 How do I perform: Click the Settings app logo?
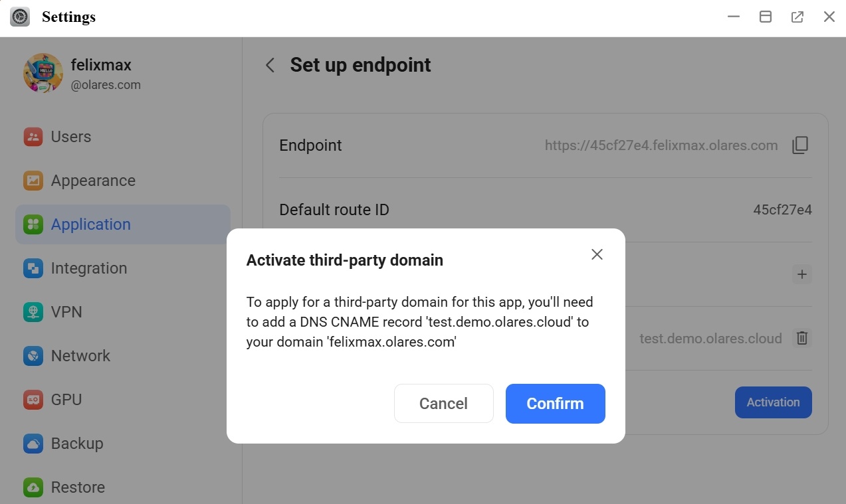click(19, 16)
